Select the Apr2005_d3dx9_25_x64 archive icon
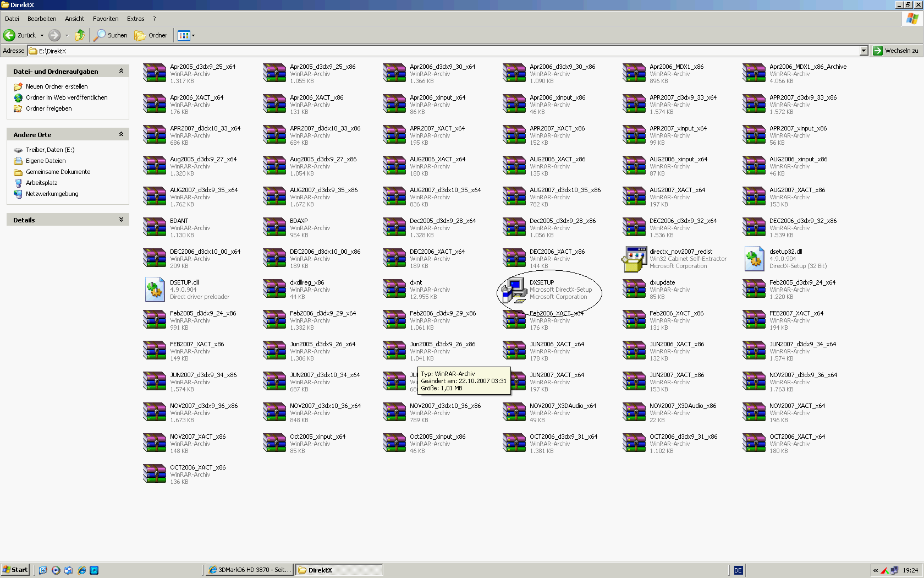Screen dimensions: 924x578 pyautogui.click(x=155, y=73)
